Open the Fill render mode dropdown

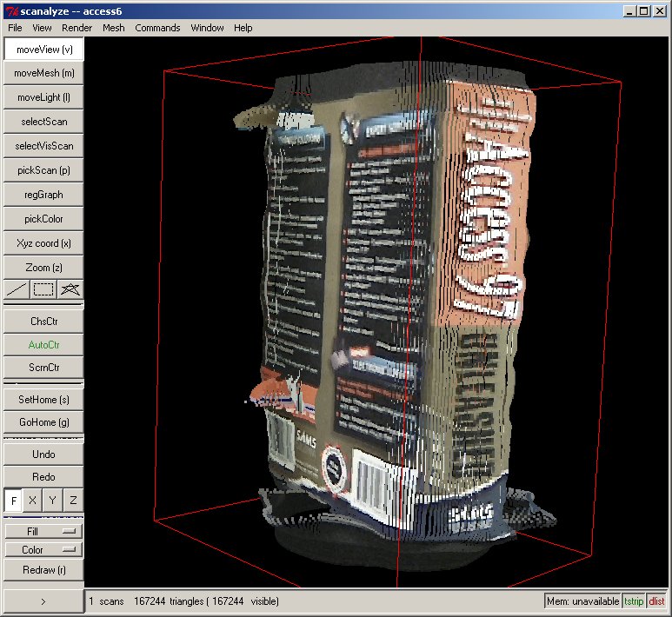43,531
